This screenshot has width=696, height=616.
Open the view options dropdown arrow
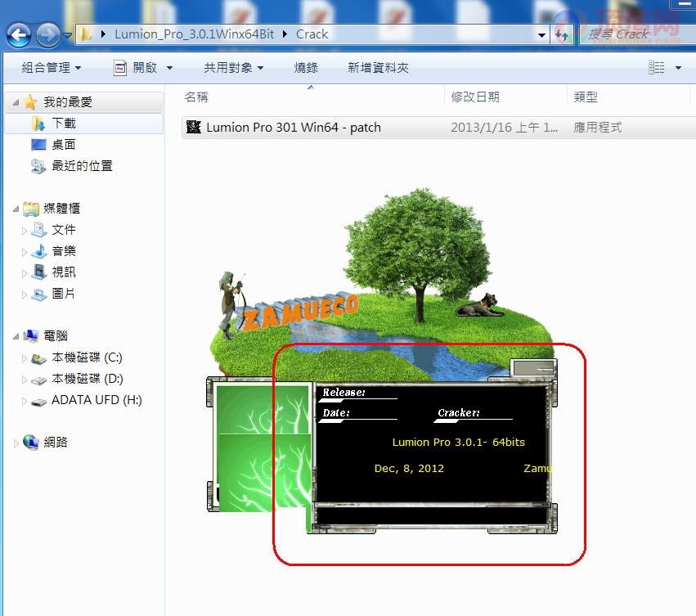(678, 68)
